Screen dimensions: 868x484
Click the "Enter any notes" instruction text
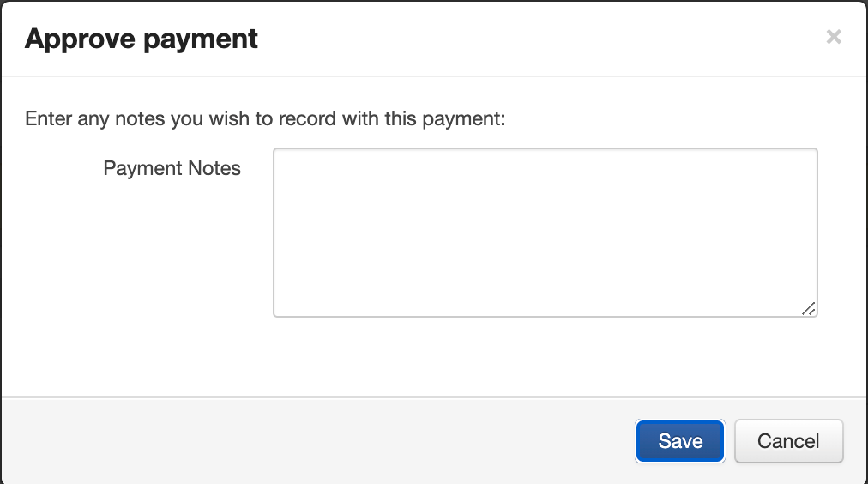[x=265, y=118]
